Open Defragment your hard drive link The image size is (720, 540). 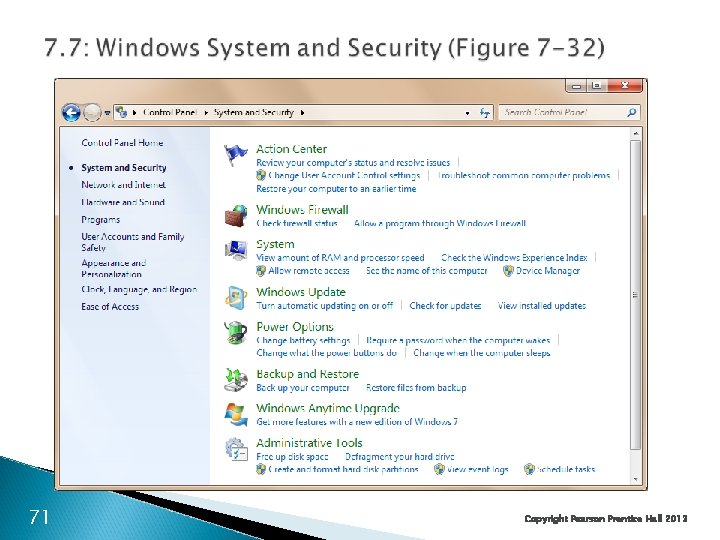[x=399, y=457]
